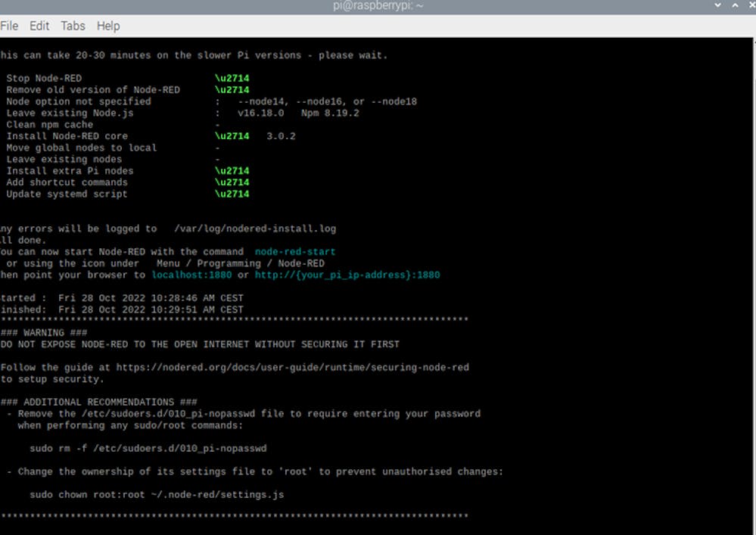756x535 pixels.
Task: Click 'Leave existing Node.js' text
Action: coord(70,113)
